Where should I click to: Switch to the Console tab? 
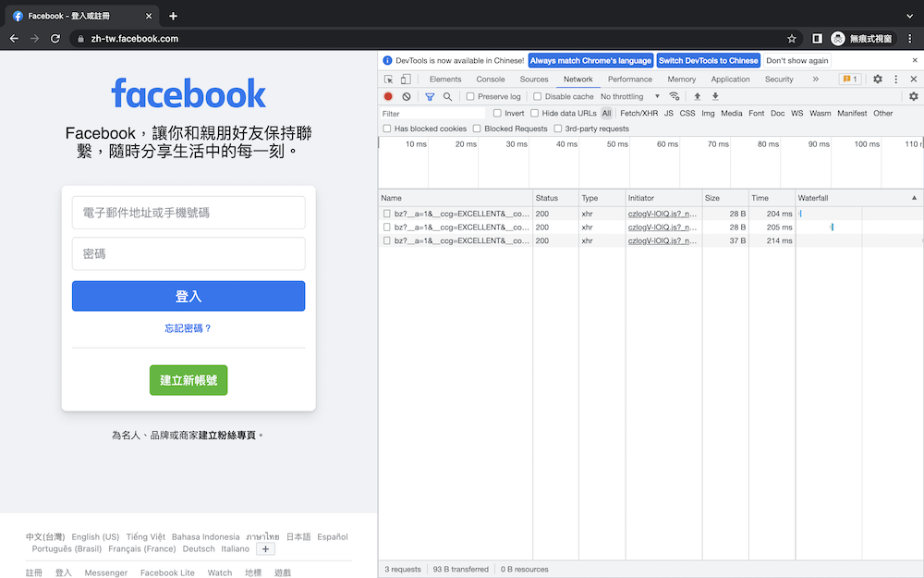[x=491, y=79]
